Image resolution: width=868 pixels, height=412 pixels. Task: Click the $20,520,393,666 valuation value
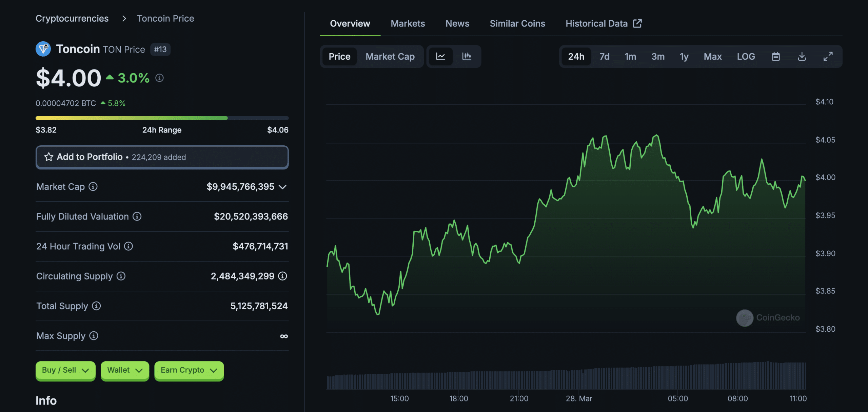[251, 217]
